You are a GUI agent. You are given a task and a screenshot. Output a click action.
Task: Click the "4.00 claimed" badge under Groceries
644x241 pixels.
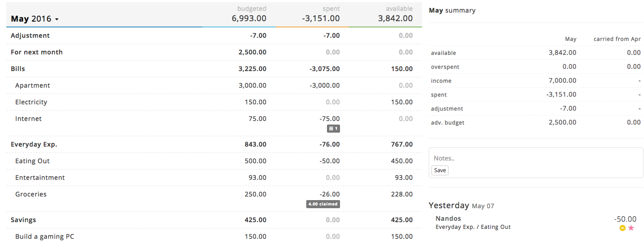[x=323, y=204]
